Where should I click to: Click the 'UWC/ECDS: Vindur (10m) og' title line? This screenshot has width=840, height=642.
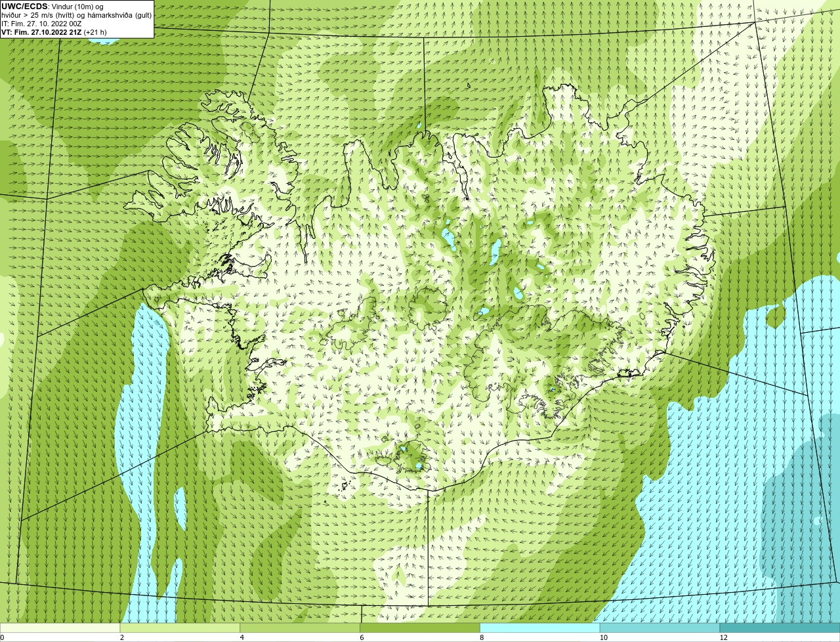(x=52, y=7)
